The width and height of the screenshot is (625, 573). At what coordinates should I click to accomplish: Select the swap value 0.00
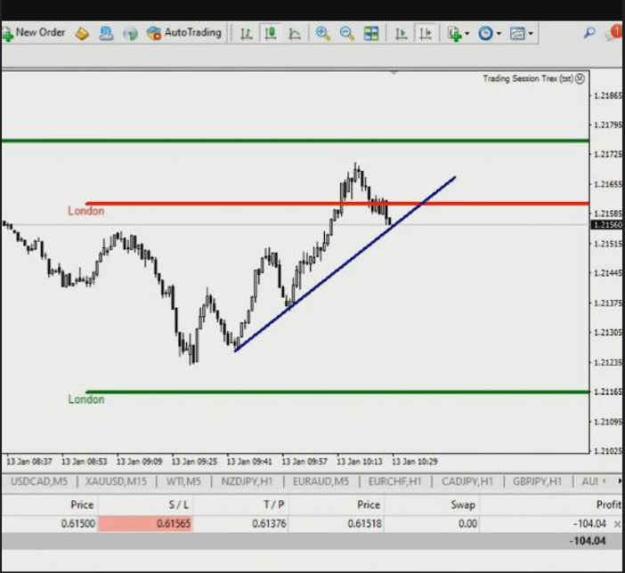pos(468,524)
